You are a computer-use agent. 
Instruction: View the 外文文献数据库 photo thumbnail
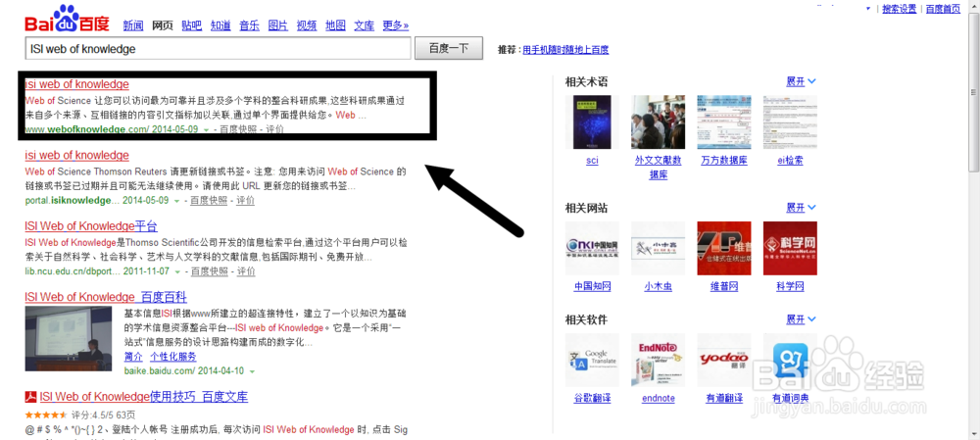[x=659, y=122]
